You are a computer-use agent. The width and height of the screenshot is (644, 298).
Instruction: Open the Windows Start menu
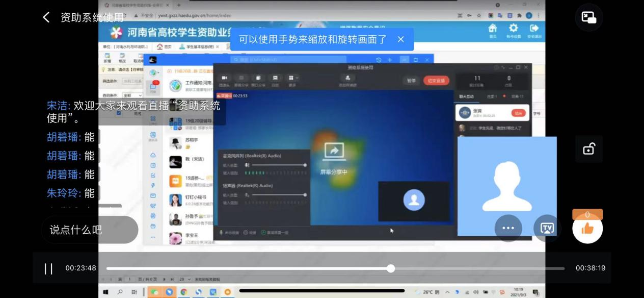106,292
